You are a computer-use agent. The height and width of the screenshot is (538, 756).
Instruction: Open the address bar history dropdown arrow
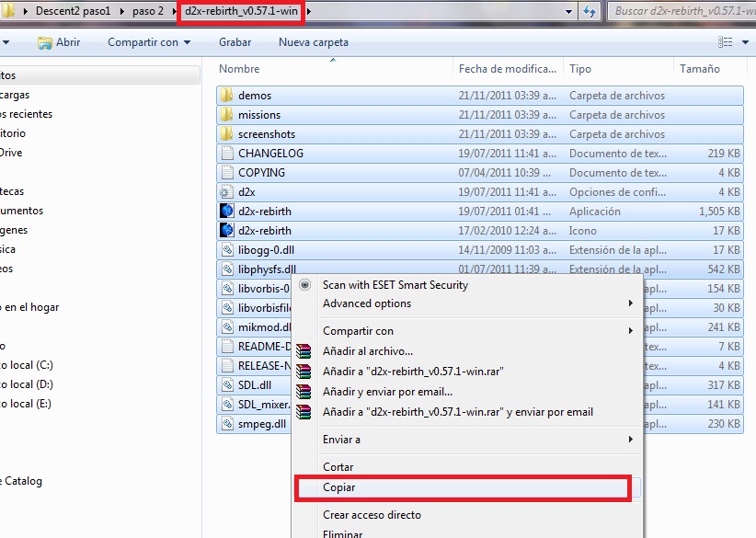[x=569, y=12]
